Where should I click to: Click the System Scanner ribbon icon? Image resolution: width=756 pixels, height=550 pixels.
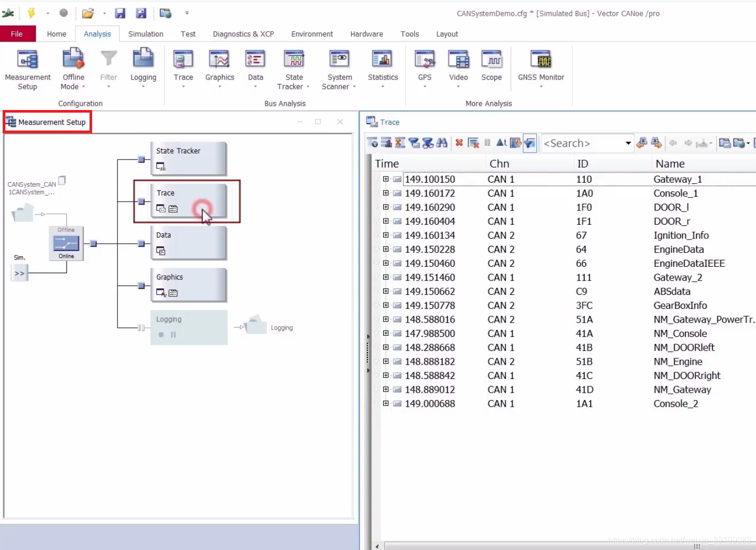tap(340, 69)
